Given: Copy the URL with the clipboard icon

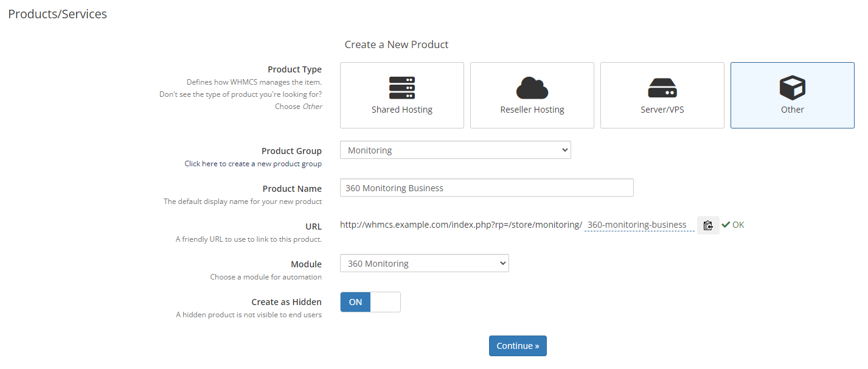Looking at the screenshot, I should click(x=708, y=225).
